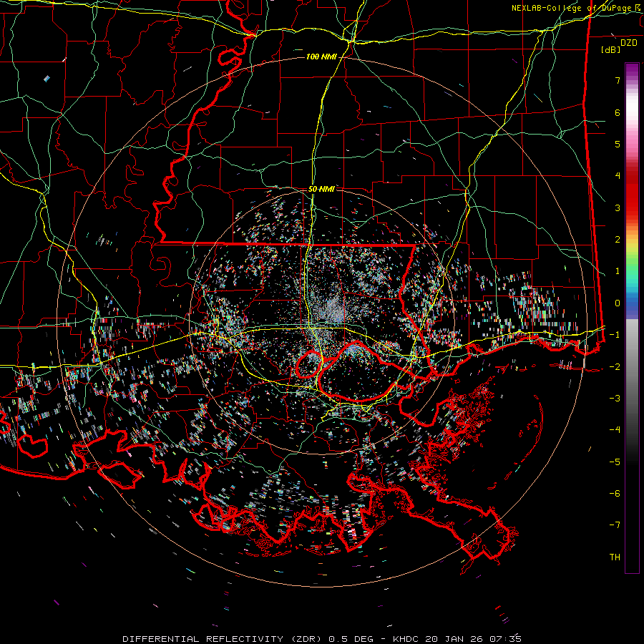Click the 1 value on color scale
Viewport: 644px width, 644px height.
[618, 271]
